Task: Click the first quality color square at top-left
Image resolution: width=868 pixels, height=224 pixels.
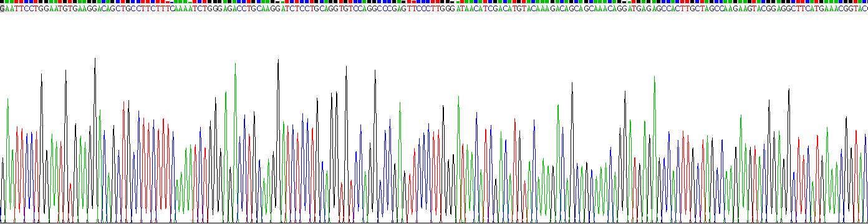Action: click(2, 2)
